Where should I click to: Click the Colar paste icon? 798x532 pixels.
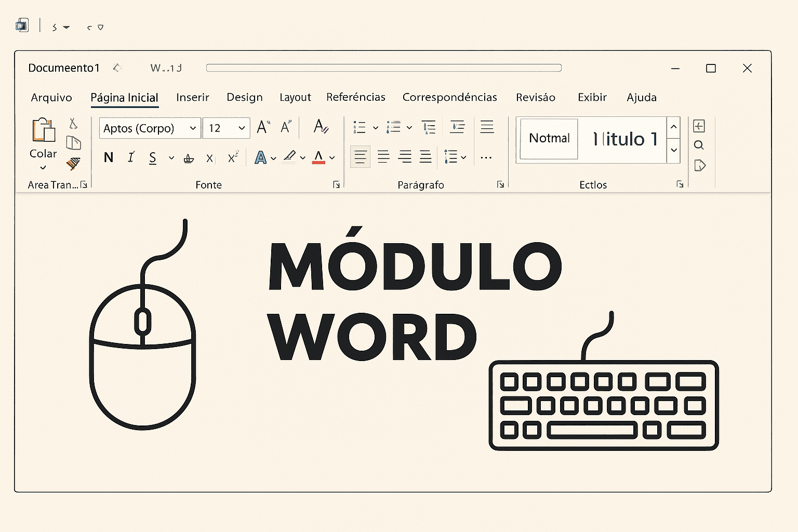tap(44, 130)
